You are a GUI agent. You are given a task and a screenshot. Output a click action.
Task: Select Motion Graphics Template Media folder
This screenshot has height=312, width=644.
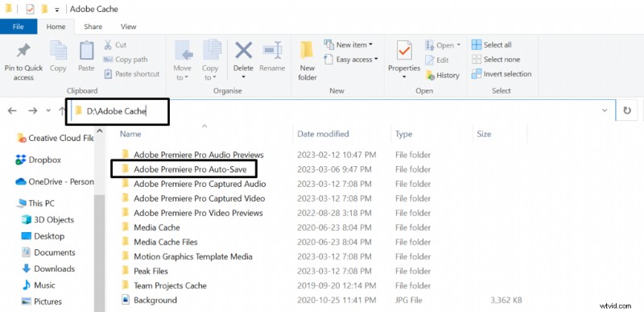tap(187, 256)
